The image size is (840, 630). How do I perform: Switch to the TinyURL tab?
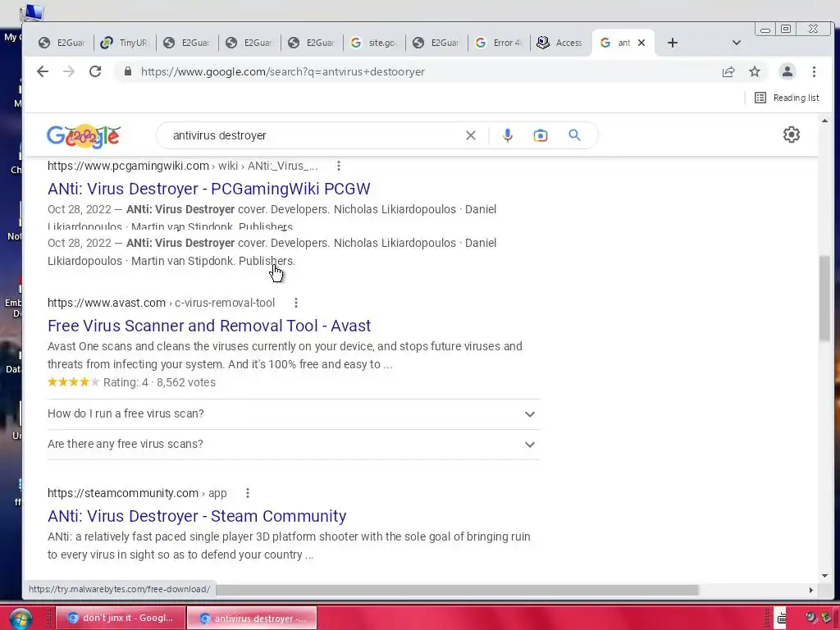(x=125, y=43)
